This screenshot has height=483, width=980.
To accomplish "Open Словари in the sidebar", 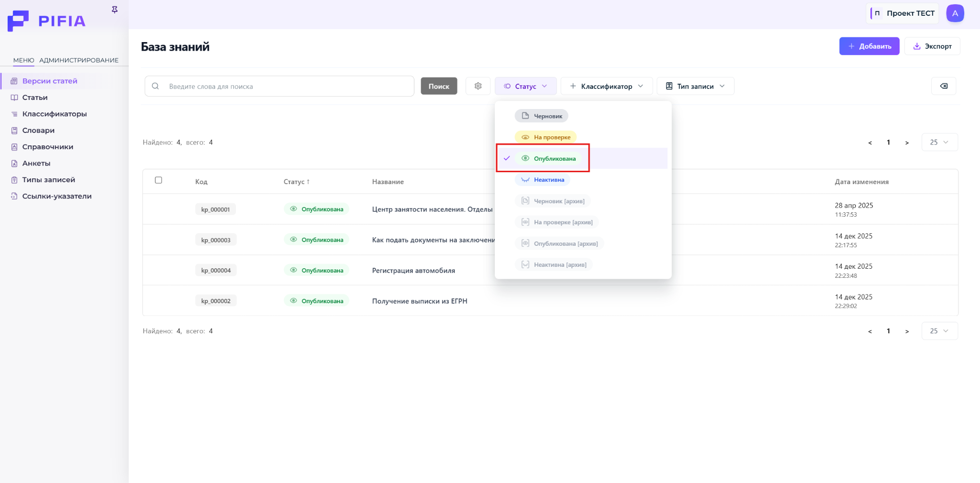I will (x=38, y=131).
